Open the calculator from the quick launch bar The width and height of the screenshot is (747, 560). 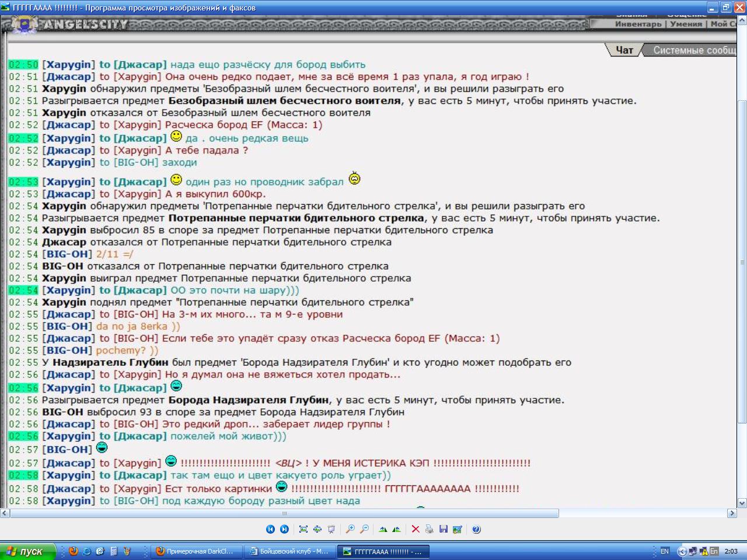[x=114, y=551]
